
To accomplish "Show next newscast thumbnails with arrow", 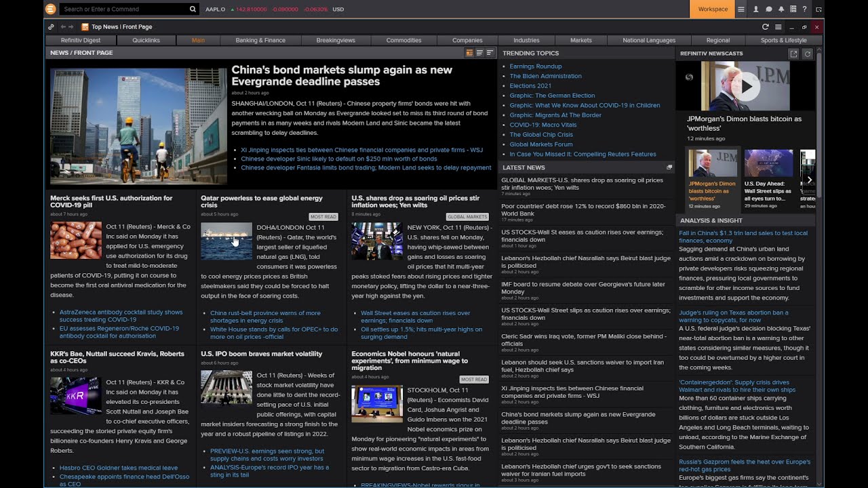I will click(x=809, y=180).
